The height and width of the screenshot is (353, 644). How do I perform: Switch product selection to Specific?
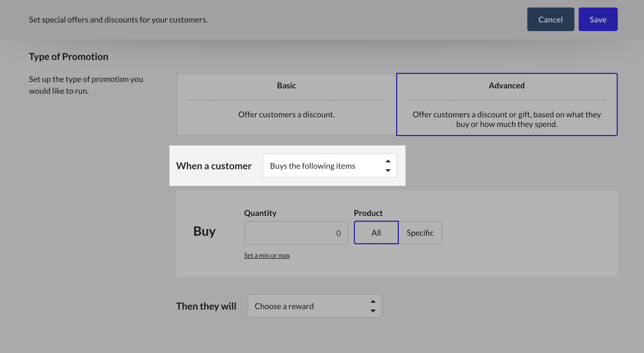click(x=420, y=233)
